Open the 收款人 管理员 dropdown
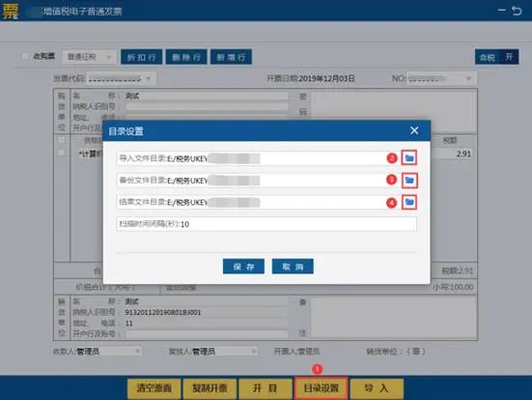 pyautogui.click(x=108, y=352)
